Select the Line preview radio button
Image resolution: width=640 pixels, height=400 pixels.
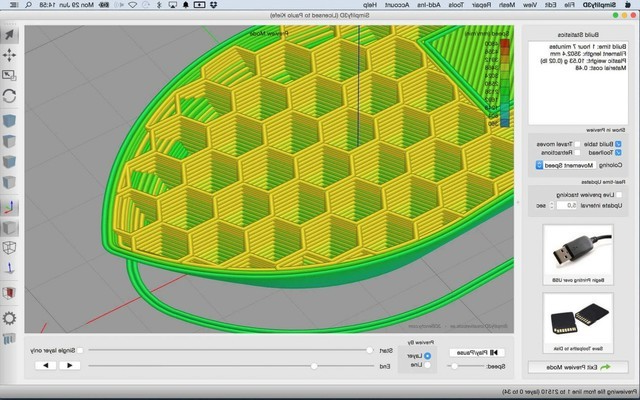click(x=429, y=365)
